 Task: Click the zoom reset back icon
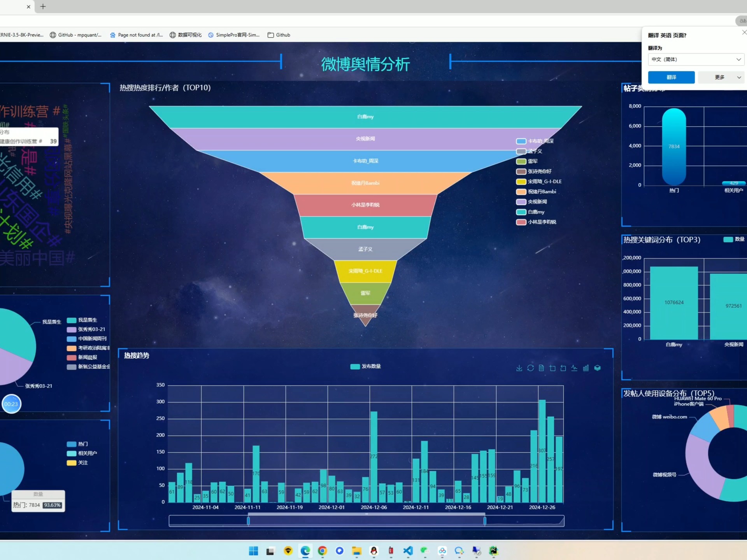point(563,368)
